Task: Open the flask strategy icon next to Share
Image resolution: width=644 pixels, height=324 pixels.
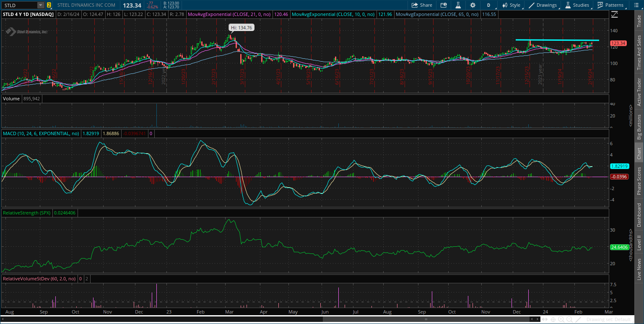Action: click(x=458, y=5)
